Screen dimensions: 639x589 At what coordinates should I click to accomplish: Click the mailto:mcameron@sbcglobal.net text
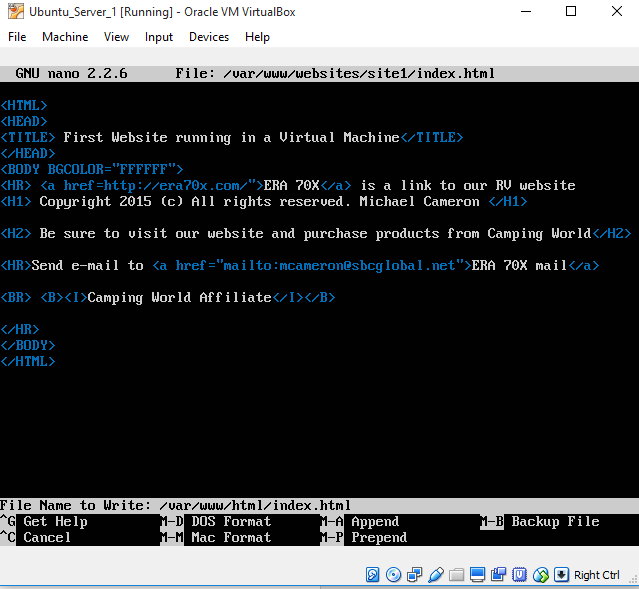point(339,265)
